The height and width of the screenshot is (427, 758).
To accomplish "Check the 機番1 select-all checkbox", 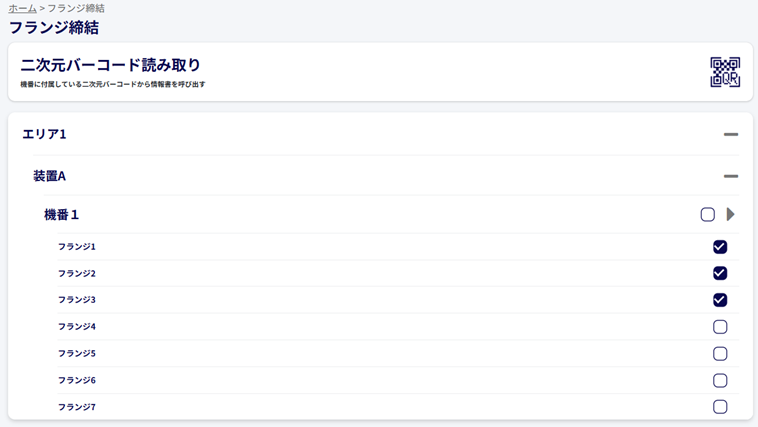I will click(x=708, y=214).
